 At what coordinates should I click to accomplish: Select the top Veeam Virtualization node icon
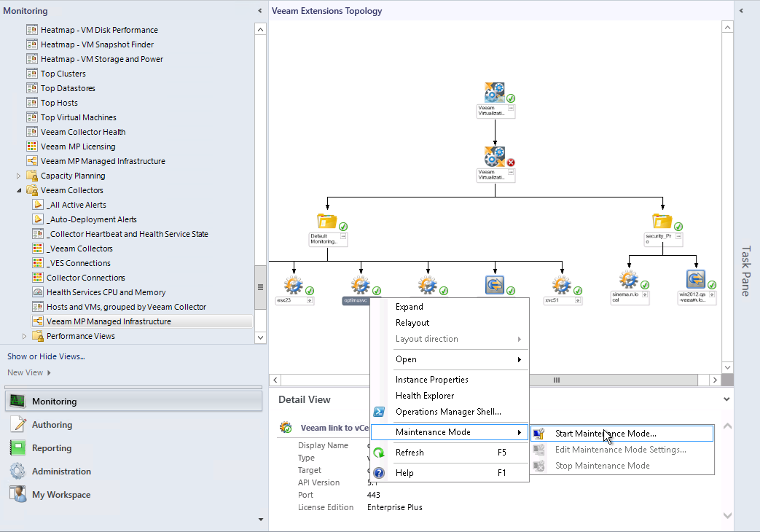coord(494,93)
